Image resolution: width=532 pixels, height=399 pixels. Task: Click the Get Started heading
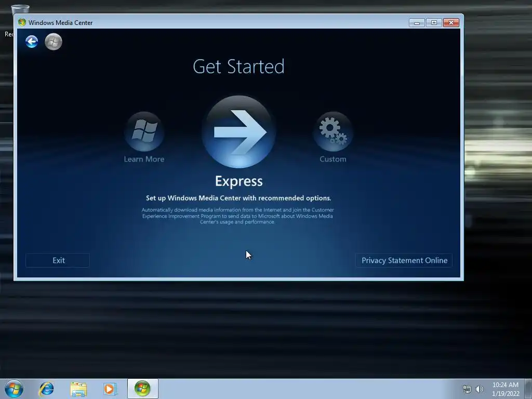click(x=239, y=66)
